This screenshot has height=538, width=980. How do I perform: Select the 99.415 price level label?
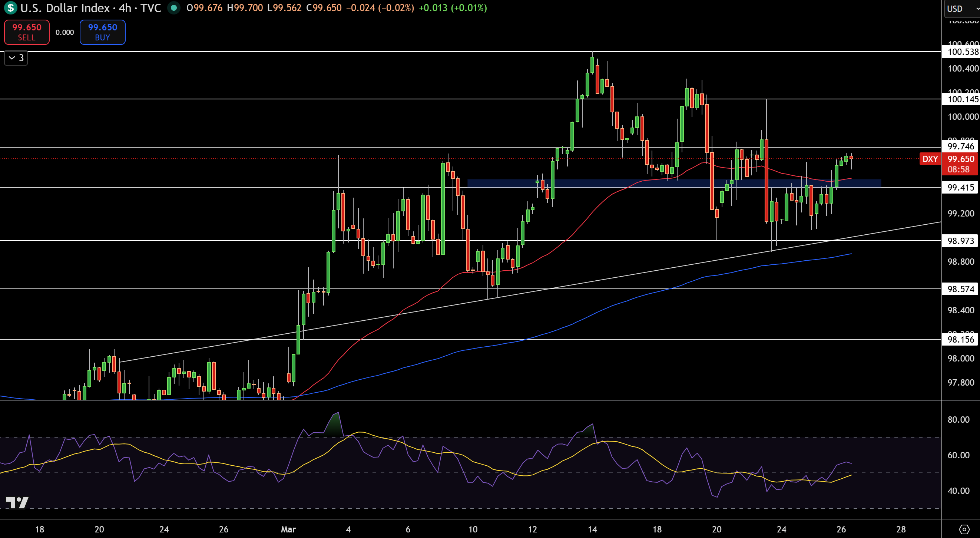tap(961, 187)
